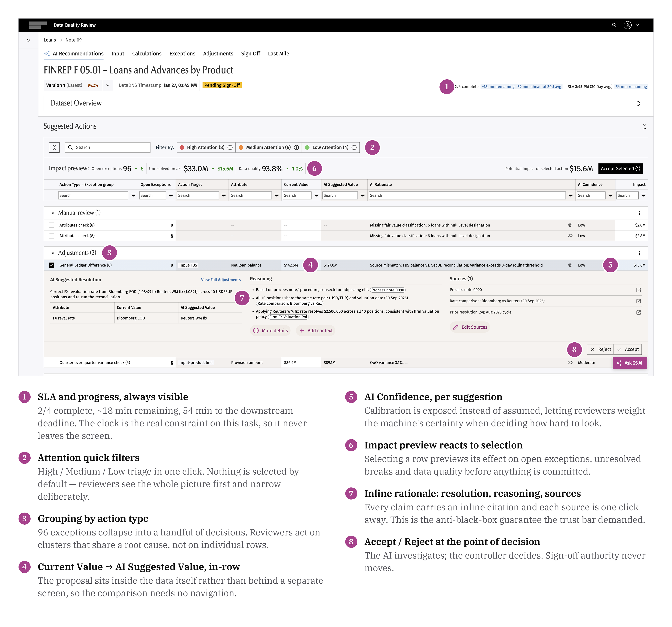The width and height of the screenshot is (672, 627).
Task: Open the search icon in top bar
Action: pyautogui.click(x=614, y=25)
